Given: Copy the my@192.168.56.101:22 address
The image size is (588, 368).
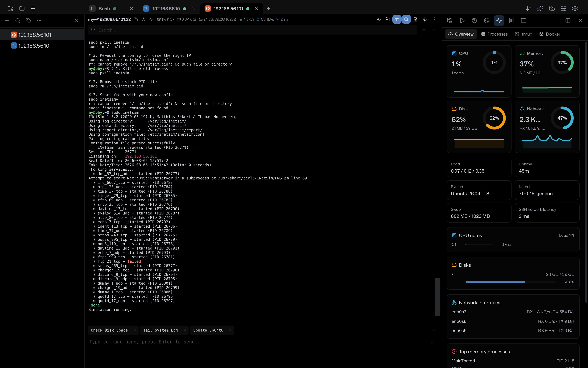Looking at the screenshot, I should [x=136, y=19].
